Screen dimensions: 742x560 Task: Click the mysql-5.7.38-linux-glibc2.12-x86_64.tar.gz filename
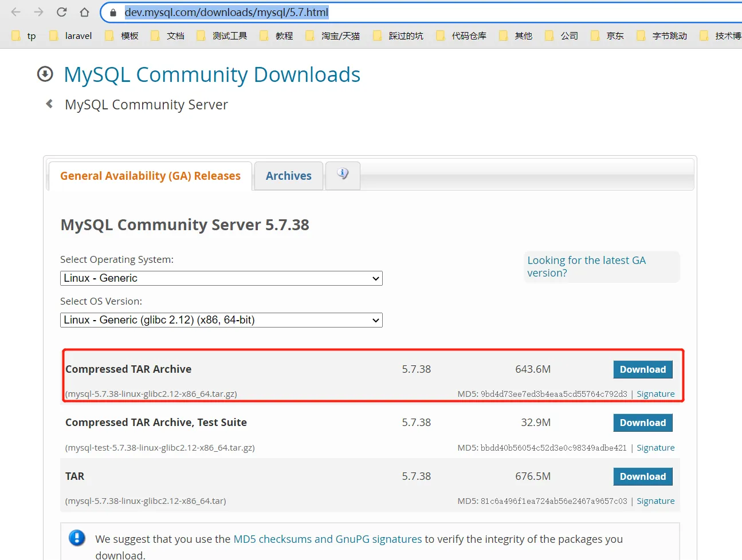[151, 394]
